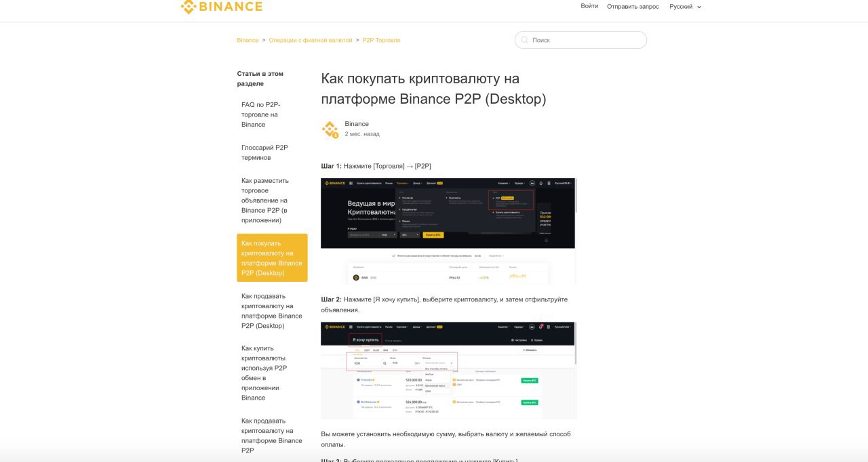Screen dimensions: 868x462
Task: Open P2P Торговля breadcrumb
Action: tap(382, 40)
